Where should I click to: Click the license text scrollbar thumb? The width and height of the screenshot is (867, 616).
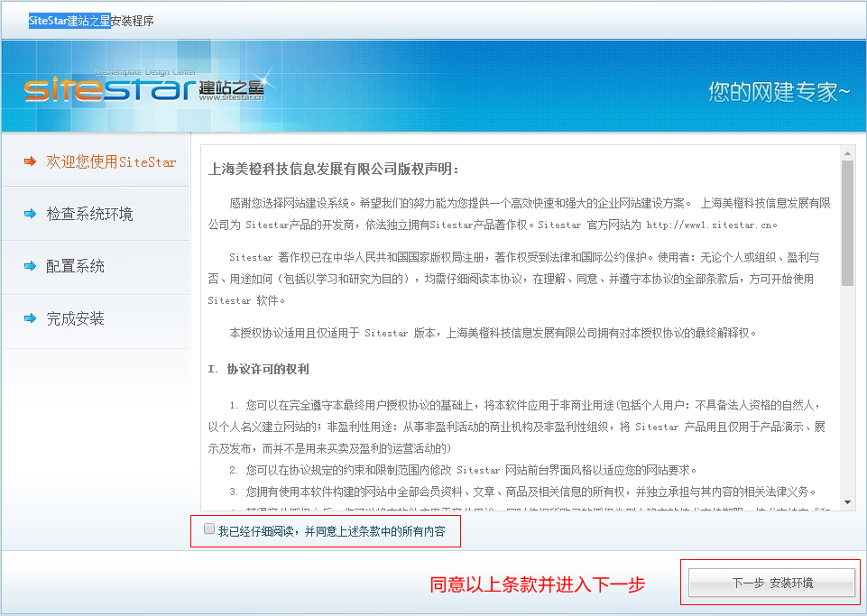pyautogui.click(x=847, y=223)
